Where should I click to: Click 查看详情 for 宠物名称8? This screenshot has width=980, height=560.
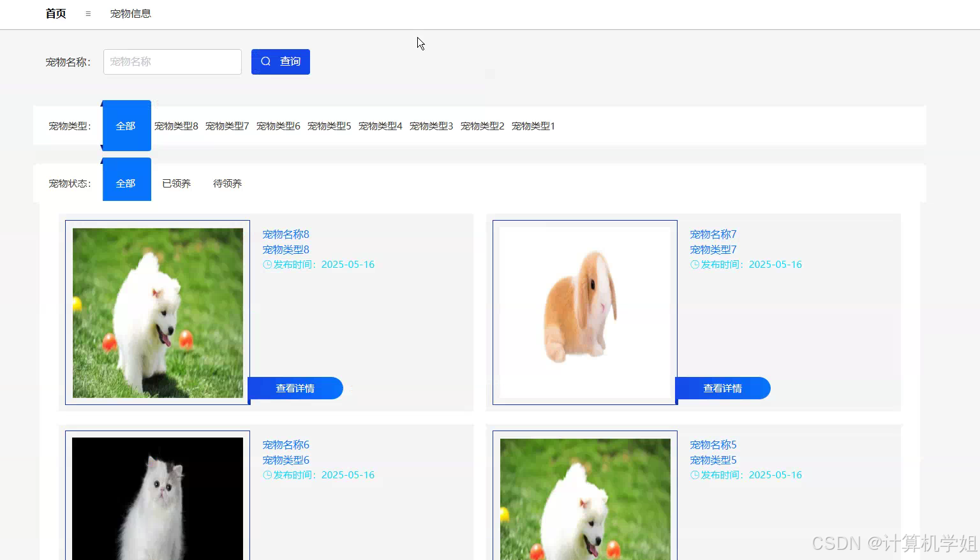[x=295, y=388]
